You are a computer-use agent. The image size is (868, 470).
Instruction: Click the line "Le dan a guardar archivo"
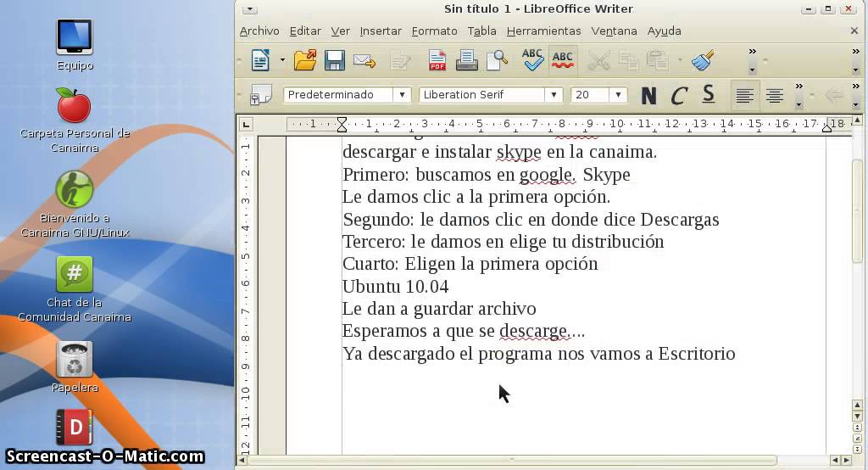[x=439, y=309]
